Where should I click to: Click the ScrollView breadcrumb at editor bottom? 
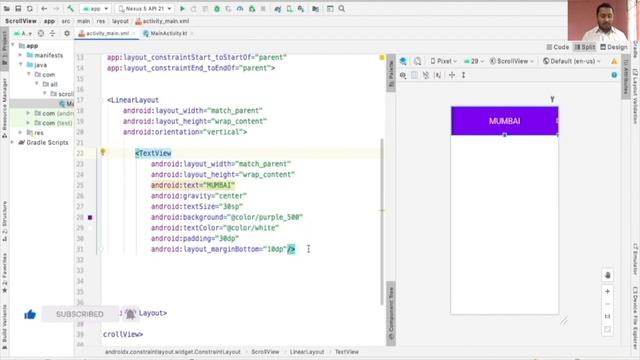(265, 352)
